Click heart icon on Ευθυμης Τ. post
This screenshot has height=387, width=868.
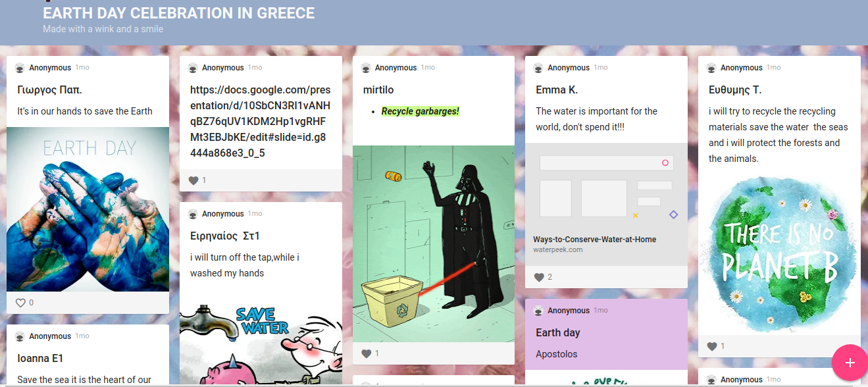pyautogui.click(x=712, y=346)
